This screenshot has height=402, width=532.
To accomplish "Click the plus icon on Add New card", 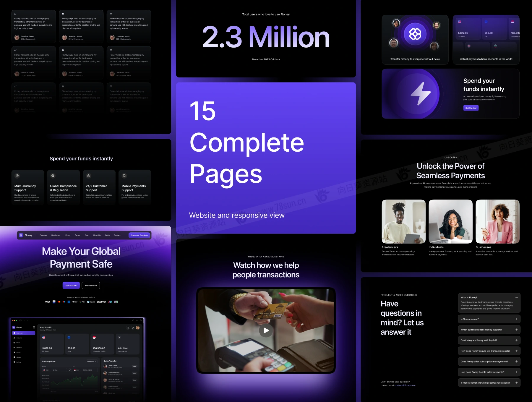I will 119,337.
